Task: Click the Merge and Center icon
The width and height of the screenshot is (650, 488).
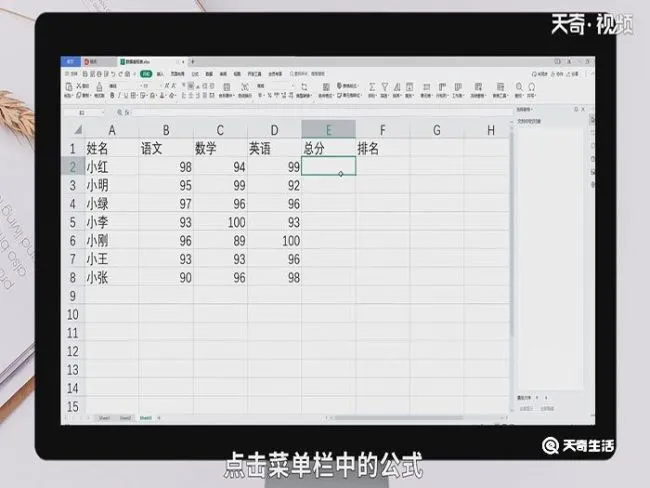Action: pyautogui.click(x=226, y=87)
